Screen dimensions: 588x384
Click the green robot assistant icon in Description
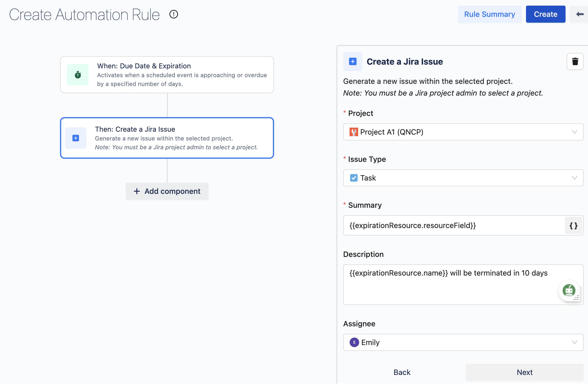click(569, 291)
